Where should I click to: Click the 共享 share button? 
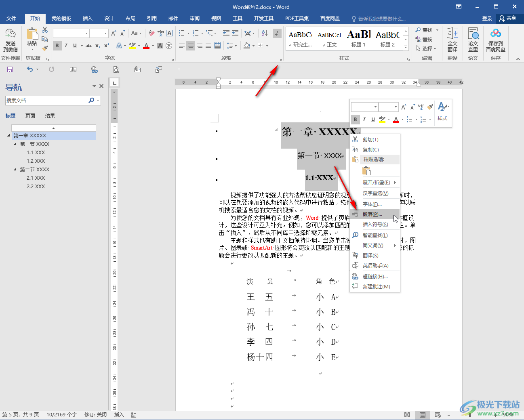[508, 18]
